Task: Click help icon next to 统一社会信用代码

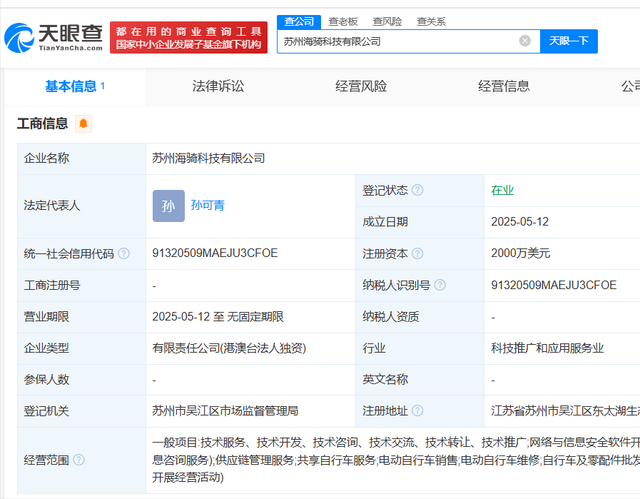Action: [x=124, y=254]
